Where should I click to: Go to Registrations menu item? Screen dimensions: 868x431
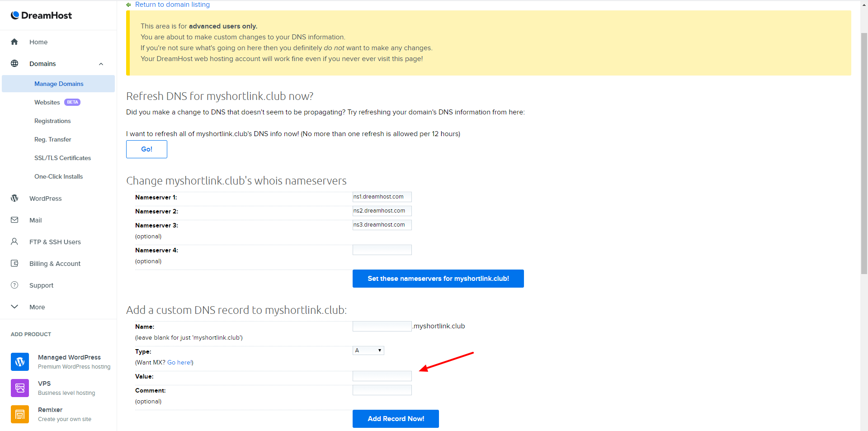(52, 121)
